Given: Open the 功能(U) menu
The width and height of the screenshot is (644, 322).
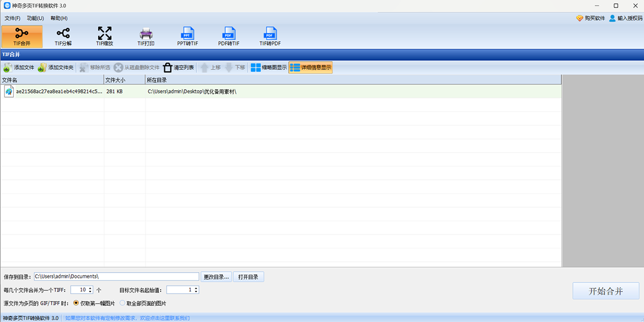Looking at the screenshot, I should [35, 18].
